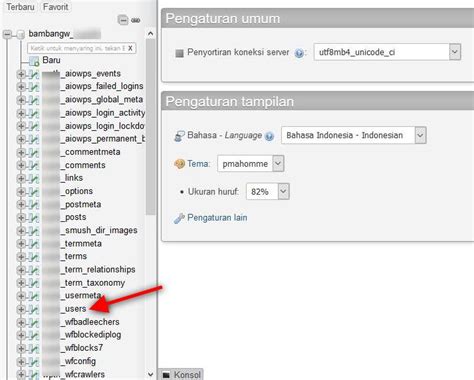
Task: Click the Konsol terminal icon
Action: pyautogui.click(x=166, y=375)
